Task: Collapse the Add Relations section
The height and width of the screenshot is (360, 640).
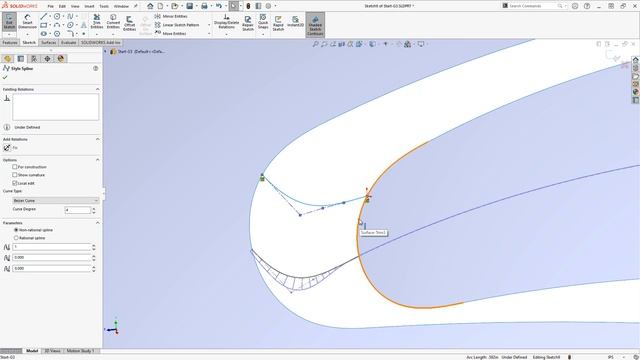Action: point(98,140)
